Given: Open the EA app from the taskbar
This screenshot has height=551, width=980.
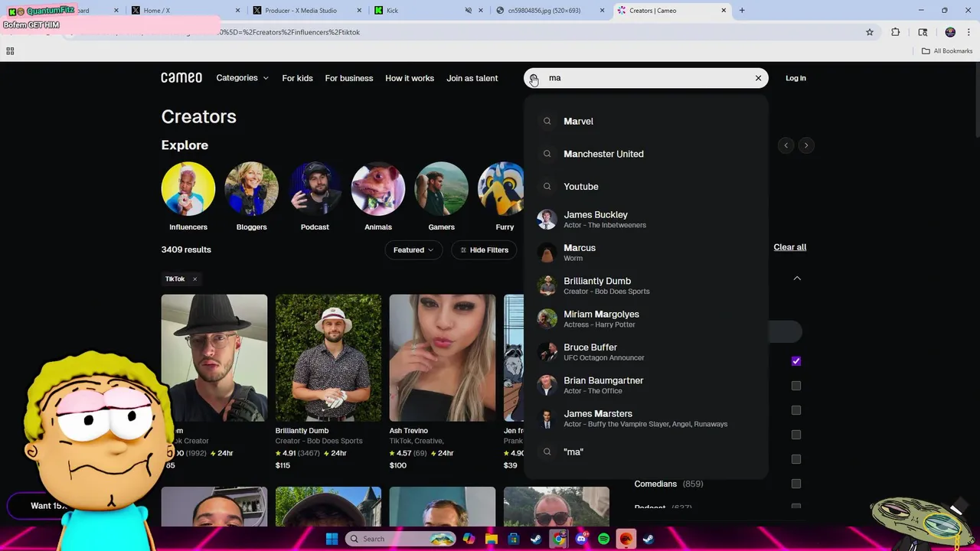Looking at the screenshot, I should click(x=626, y=539).
